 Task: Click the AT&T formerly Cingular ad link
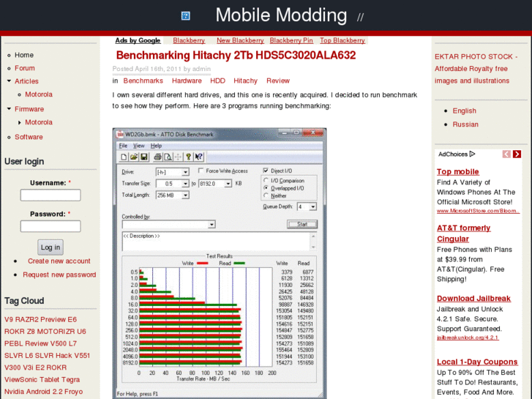[463, 234]
